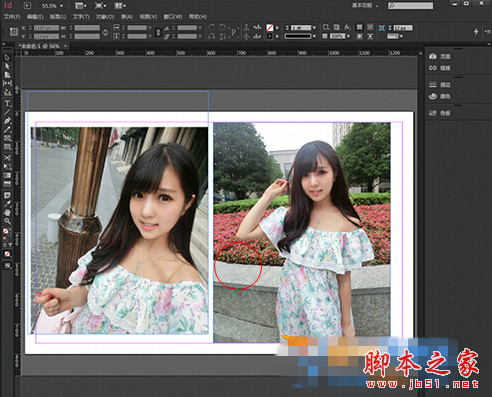Select the Direct Selection tool

pyautogui.click(x=7, y=66)
